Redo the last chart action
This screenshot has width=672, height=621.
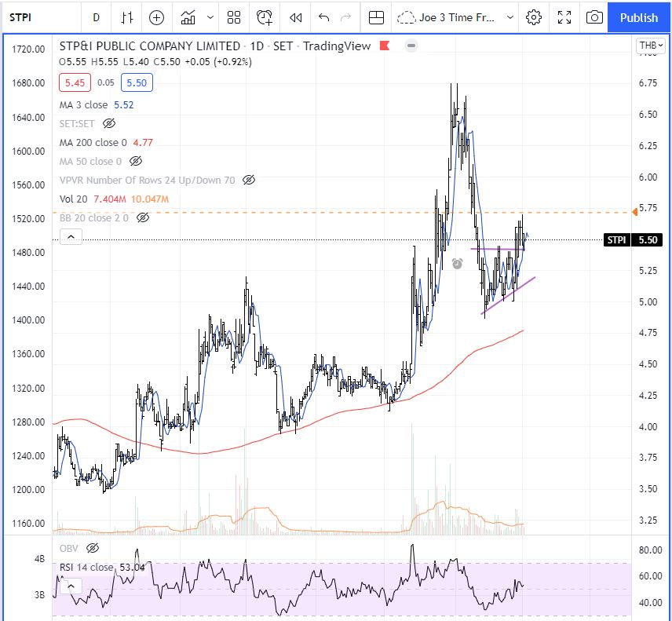345,17
